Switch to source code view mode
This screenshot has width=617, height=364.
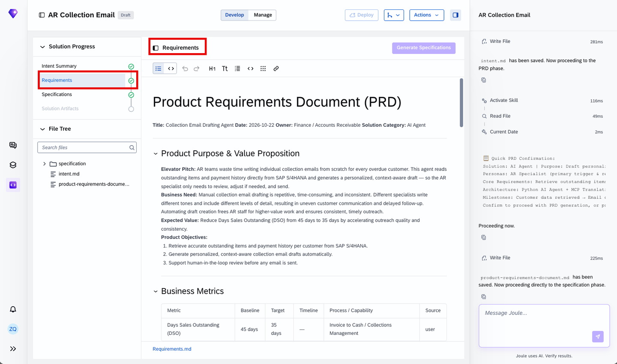(171, 69)
